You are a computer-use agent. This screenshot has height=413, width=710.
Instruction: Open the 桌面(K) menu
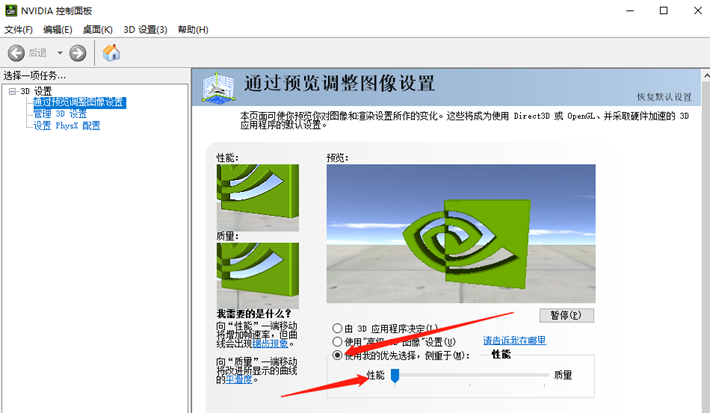(97, 30)
